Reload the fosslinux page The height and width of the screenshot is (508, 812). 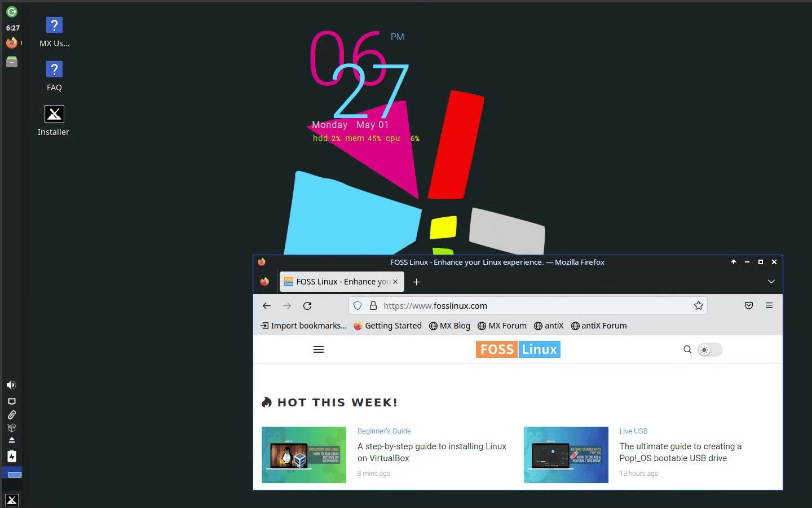point(307,306)
